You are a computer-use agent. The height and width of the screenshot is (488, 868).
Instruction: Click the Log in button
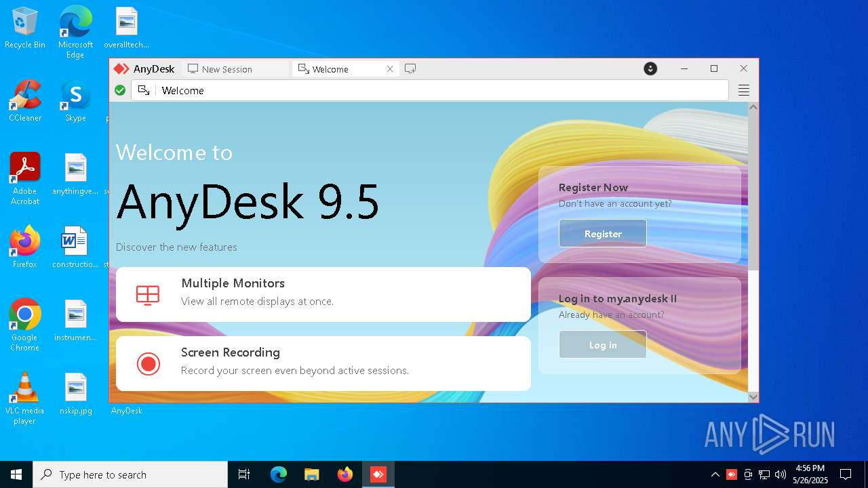tap(603, 344)
